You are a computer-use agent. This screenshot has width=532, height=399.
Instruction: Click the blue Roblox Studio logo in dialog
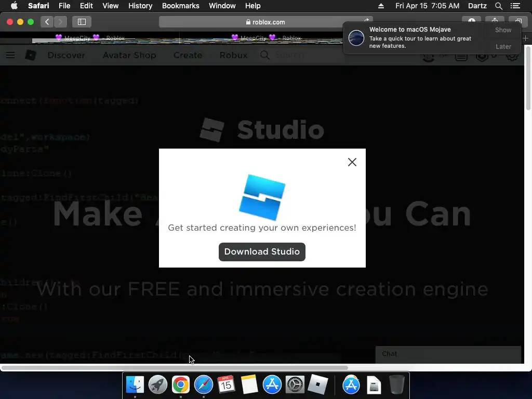pyautogui.click(x=262, y=197)
